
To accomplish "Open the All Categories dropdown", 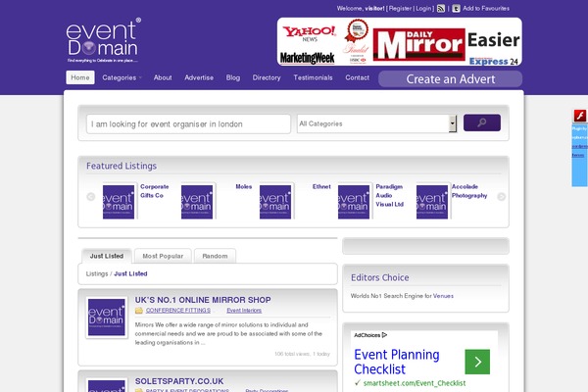I will tap(377, 123).
